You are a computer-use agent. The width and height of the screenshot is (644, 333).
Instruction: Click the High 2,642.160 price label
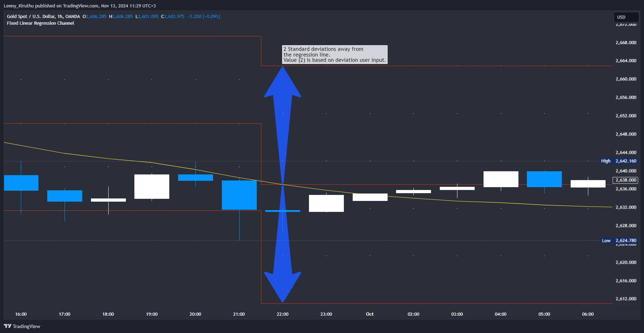pos(619,161)
